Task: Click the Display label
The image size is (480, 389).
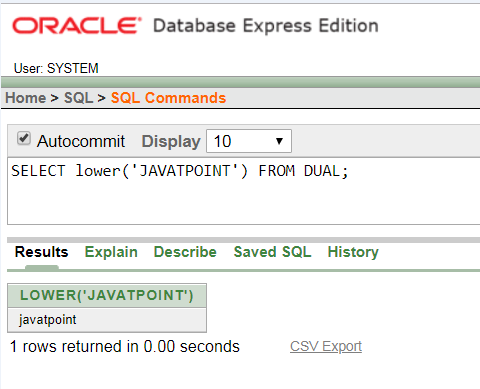Action: (x=171, y=141)
